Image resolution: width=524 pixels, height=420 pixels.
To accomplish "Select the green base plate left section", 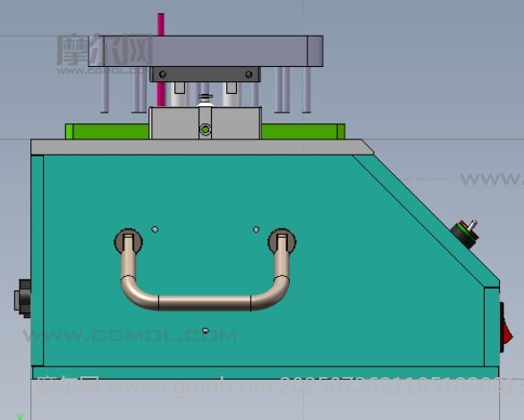I will pos(107,131).
